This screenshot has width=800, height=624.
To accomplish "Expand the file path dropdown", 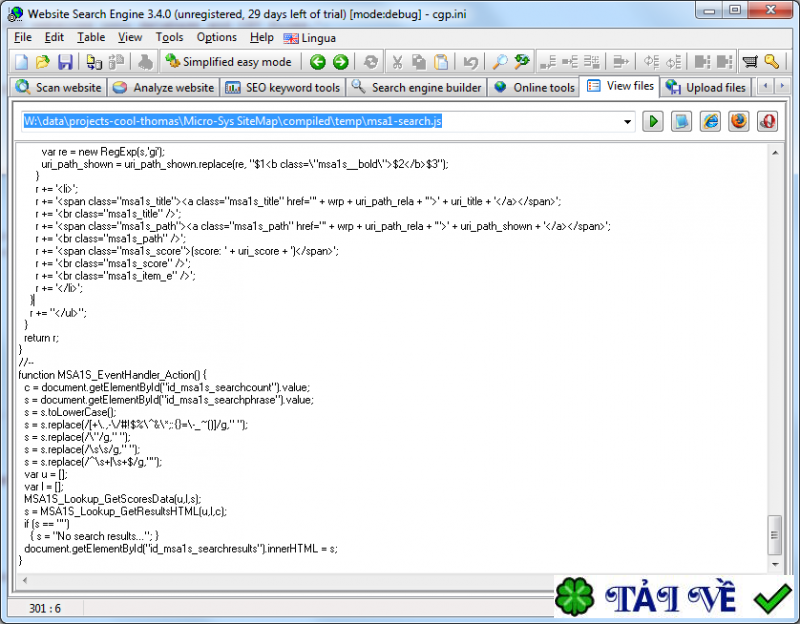I will 628,122.
